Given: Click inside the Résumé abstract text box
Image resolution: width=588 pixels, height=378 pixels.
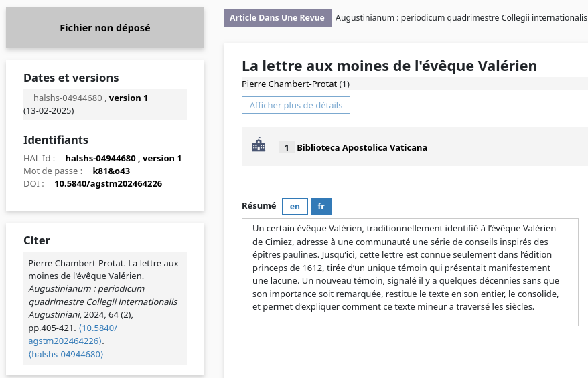Looking at the screenshot, I should click(409, 272).
